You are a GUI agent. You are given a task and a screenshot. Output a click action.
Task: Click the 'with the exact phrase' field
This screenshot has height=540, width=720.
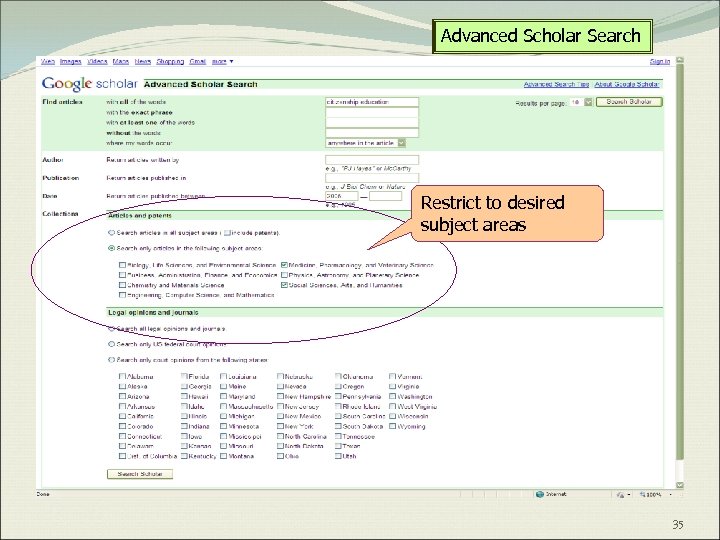pos(372,112)
